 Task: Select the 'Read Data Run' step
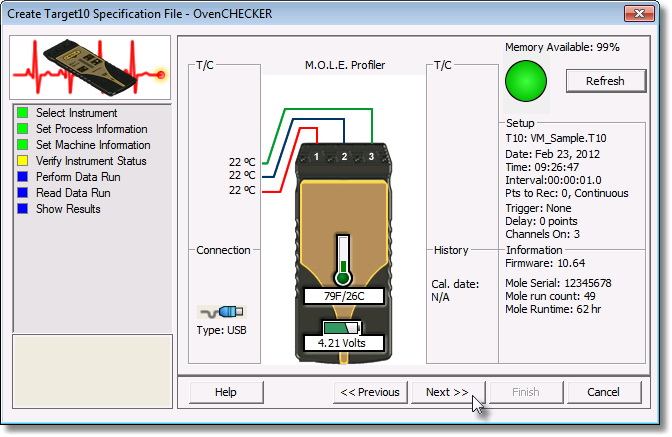73,193
